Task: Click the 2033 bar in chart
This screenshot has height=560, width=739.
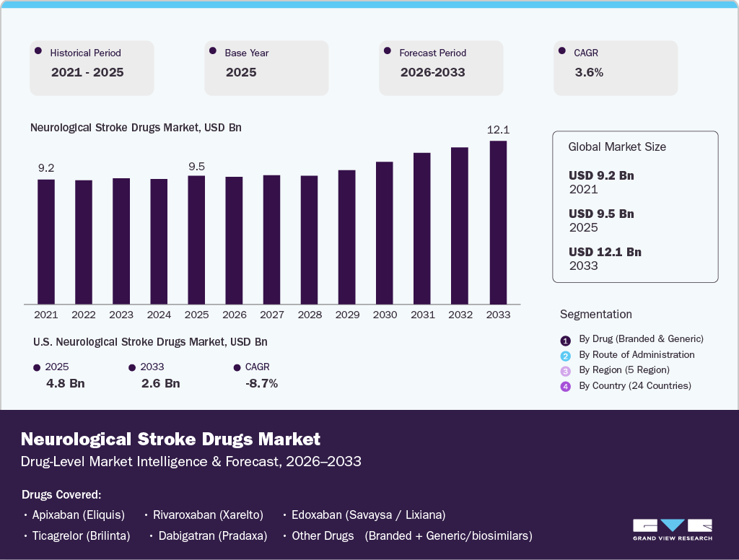Action: [499, 222]
